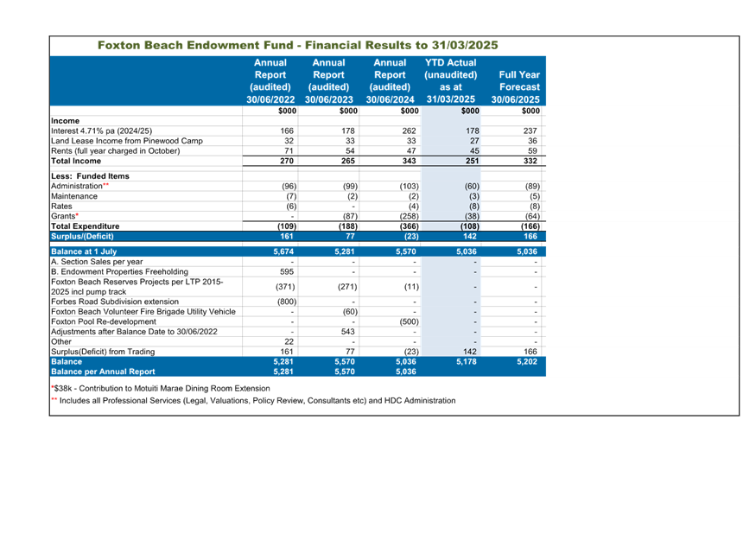Select Volunteer Fire Brigade Utility Vehicle label
The width and height of the screenshot is (756, 534).
pyautogui.click(x=143, y=312)
